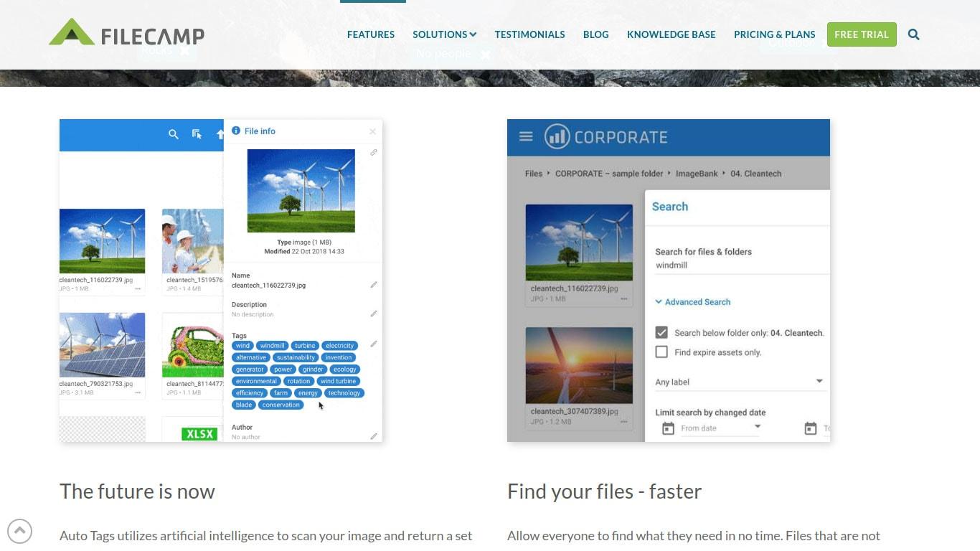Viewport: 980px width, 551px height.
Task: Close the File info panel
Action: coord(372,131)
